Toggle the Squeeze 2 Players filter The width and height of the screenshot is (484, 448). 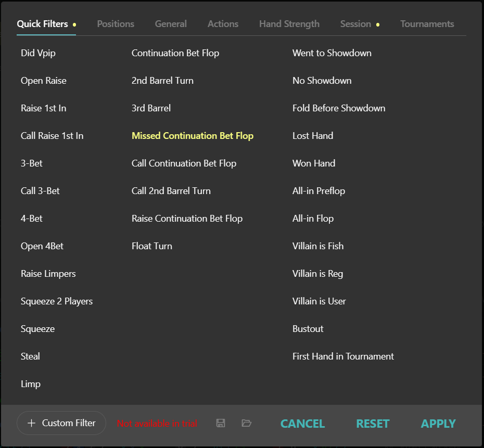click(x=57, y=301)
